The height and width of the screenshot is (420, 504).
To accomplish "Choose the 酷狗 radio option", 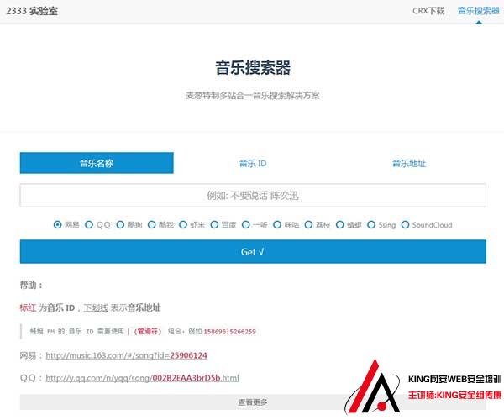I will coord(120,224).
